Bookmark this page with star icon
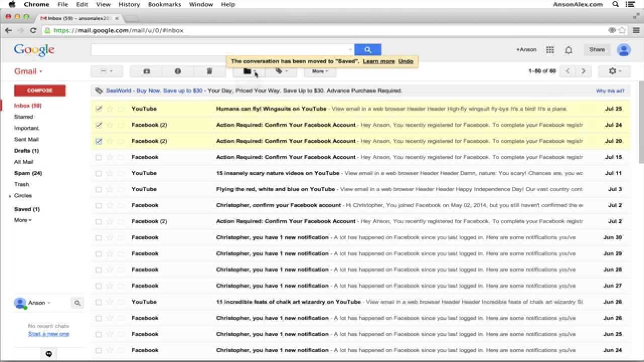This screenshot has height=362, width=644. [x=623, y=30]
